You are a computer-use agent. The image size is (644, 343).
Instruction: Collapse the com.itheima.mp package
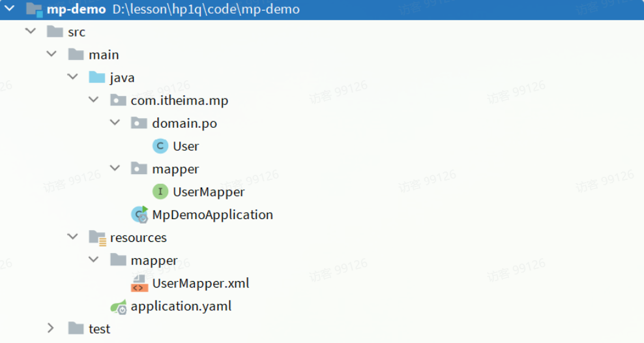(94, 99)
